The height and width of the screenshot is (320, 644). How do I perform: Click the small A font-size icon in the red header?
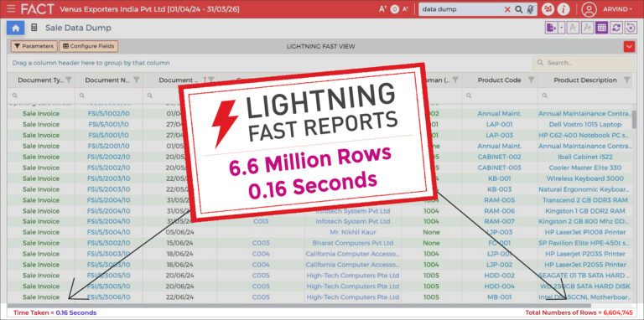pos(405,9)
